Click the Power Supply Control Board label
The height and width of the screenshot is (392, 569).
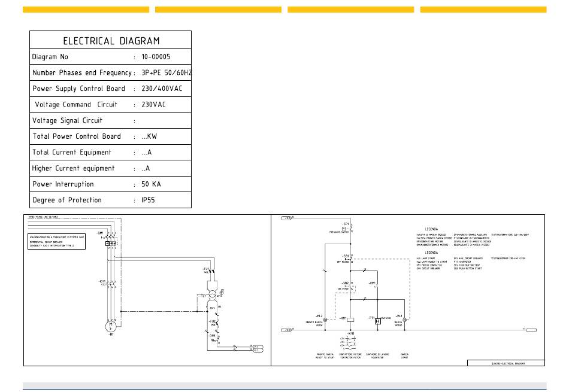click(x=78, y=89)
